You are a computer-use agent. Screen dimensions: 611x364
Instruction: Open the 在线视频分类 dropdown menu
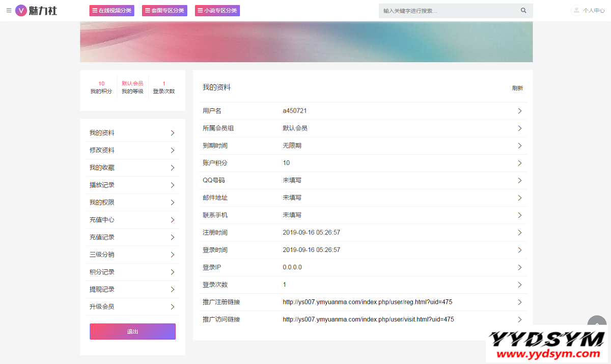(x=112, y=11)
